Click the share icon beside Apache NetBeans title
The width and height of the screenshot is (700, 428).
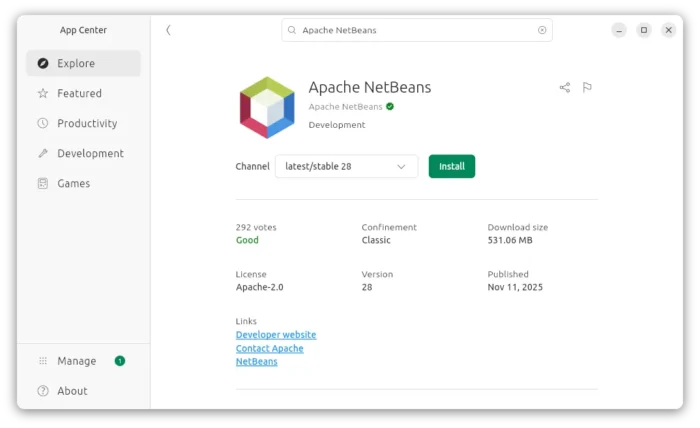tap(564, 88)
